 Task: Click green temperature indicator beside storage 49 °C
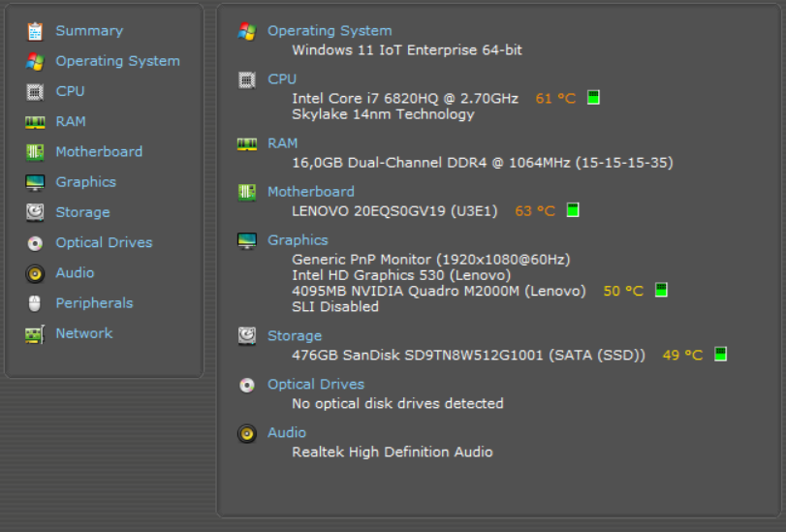(720, 354)
